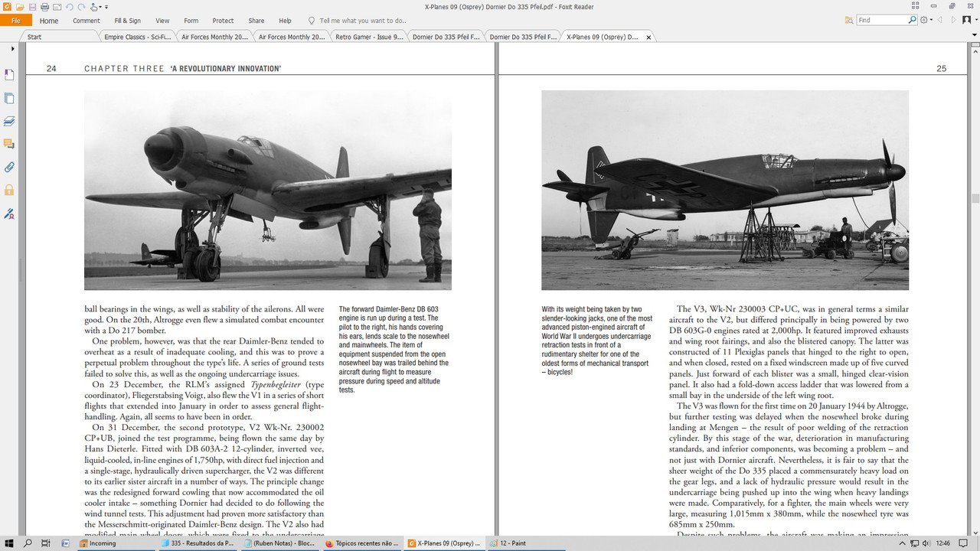
Task: Click the volume speaker tray icon
Action: 928,543
